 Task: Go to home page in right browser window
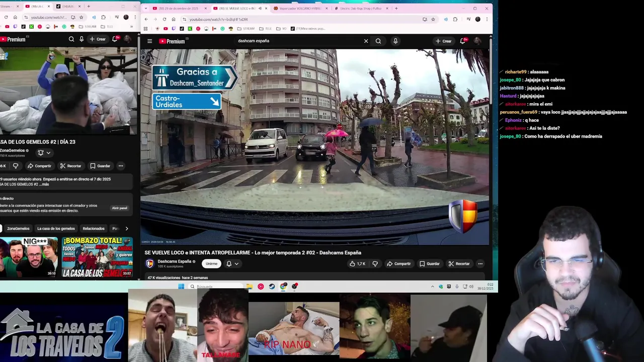pos(174,19)
